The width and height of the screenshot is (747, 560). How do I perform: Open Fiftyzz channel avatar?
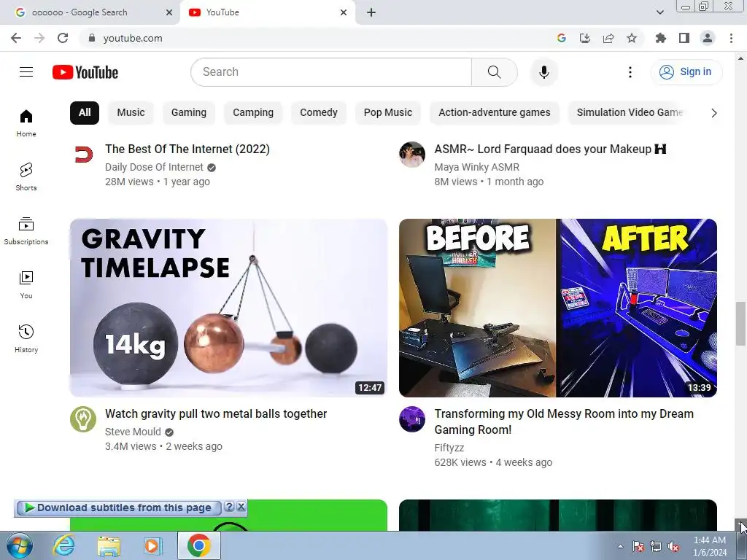pyautogui.click(x=412, y=419)
